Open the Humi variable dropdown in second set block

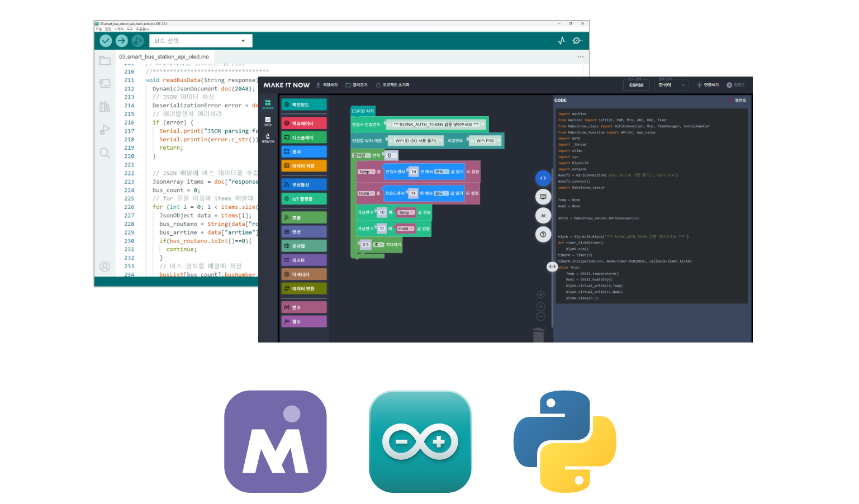(366, 193)
